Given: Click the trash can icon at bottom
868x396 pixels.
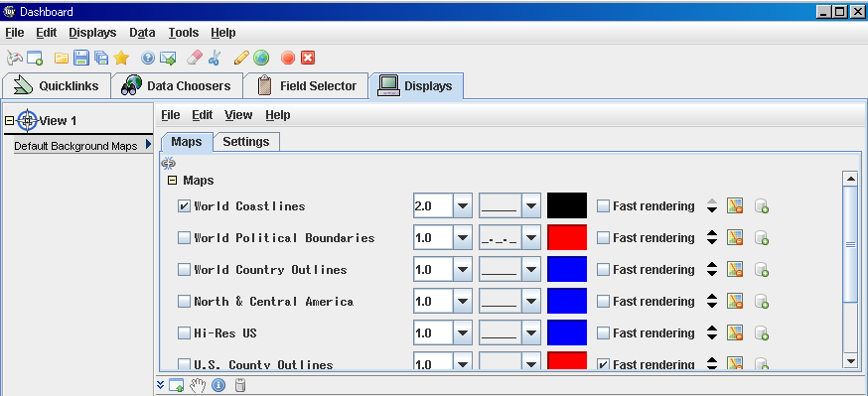Looking at the screenshot, I should [x=239, y=385].
